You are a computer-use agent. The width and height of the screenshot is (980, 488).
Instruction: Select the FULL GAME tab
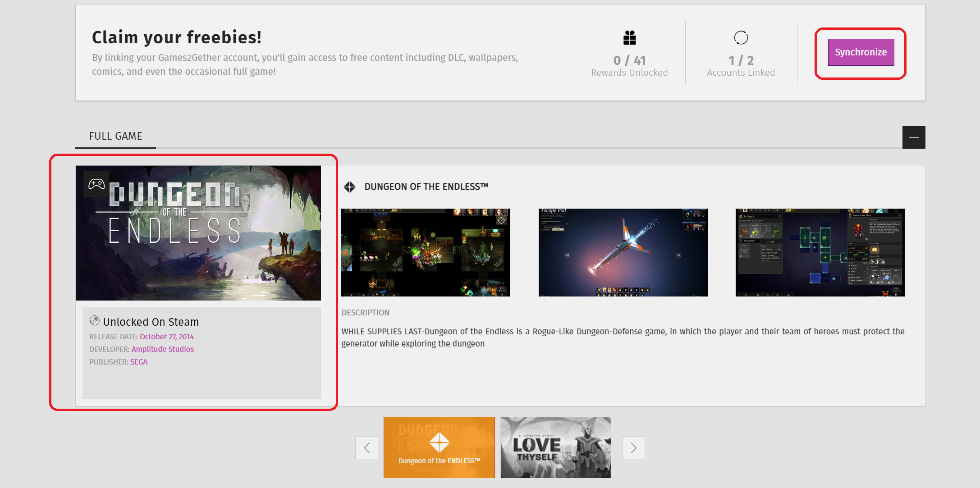115,136
